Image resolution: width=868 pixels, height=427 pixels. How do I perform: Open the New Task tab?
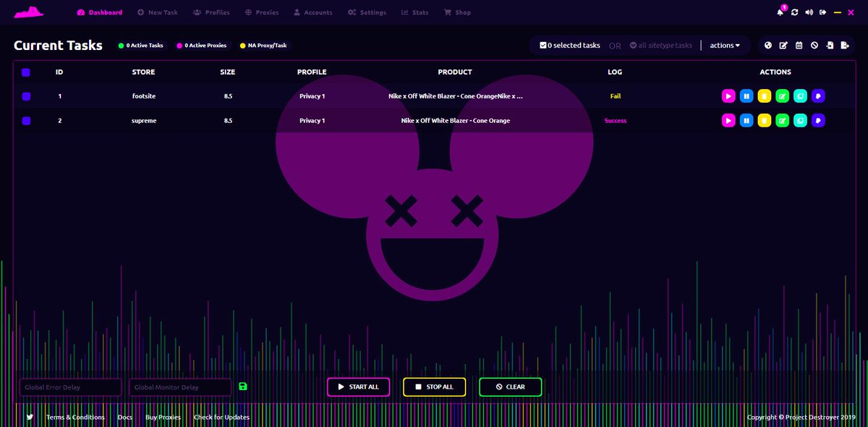pyautogui.click(x=158, y=12)
